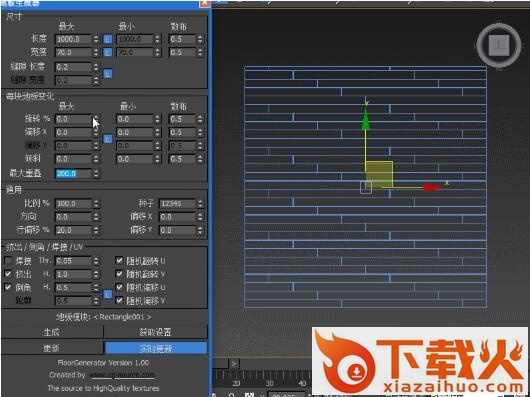Click the spinner arrows of 倾斜 最小
This screenshot has height=397, width=530.
pos(158,159)
